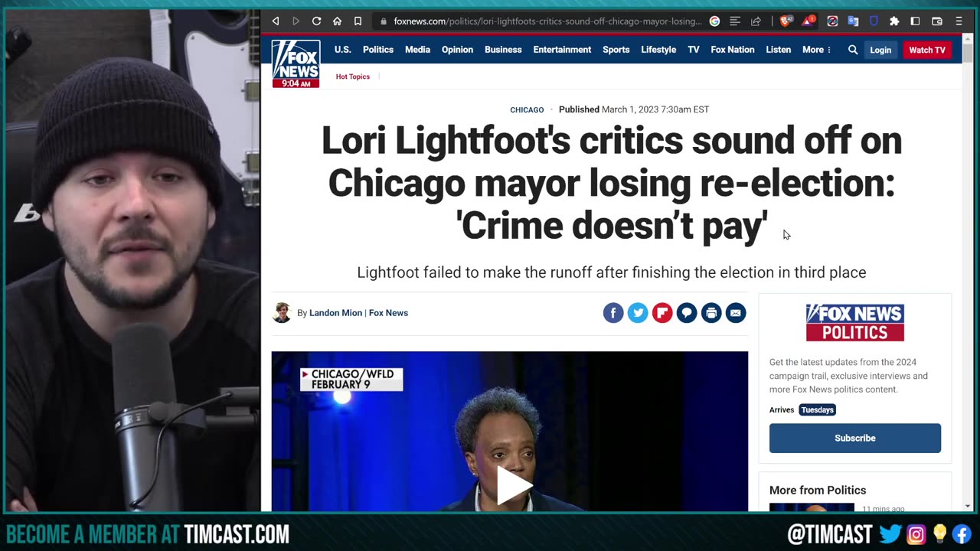The width and height of the screenshot is (980, 551).
Task: Click the author's avatar photo
Action: point(283,313)
